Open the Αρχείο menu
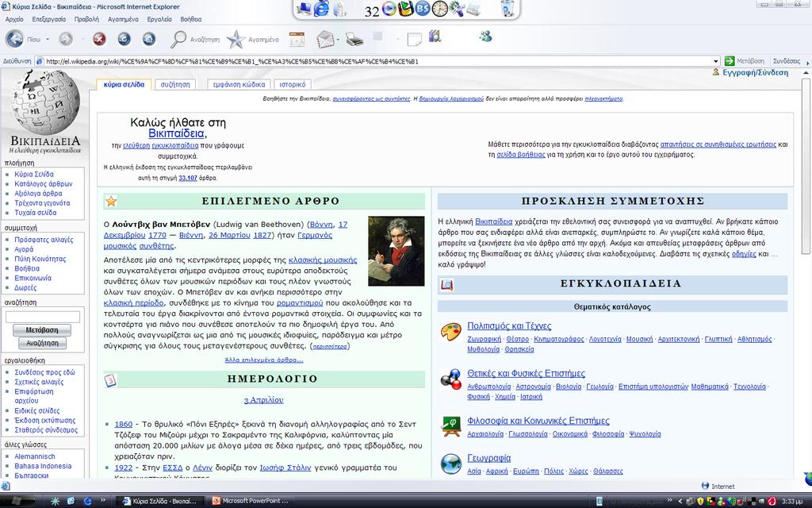Screen dimensions: 812x508 [x=14, y=19]
